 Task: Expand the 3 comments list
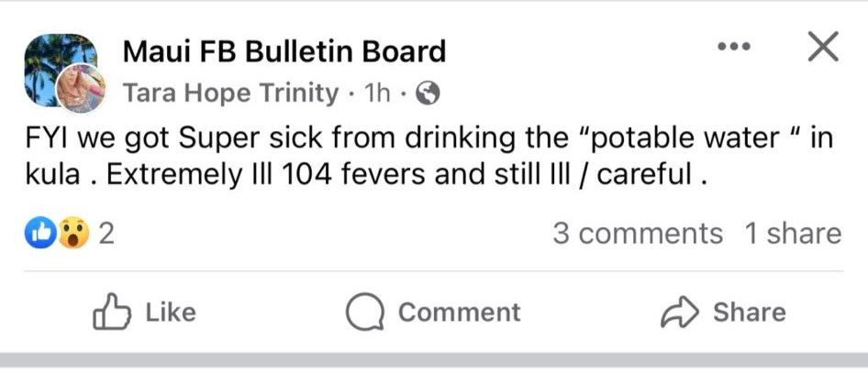point(637,234)
